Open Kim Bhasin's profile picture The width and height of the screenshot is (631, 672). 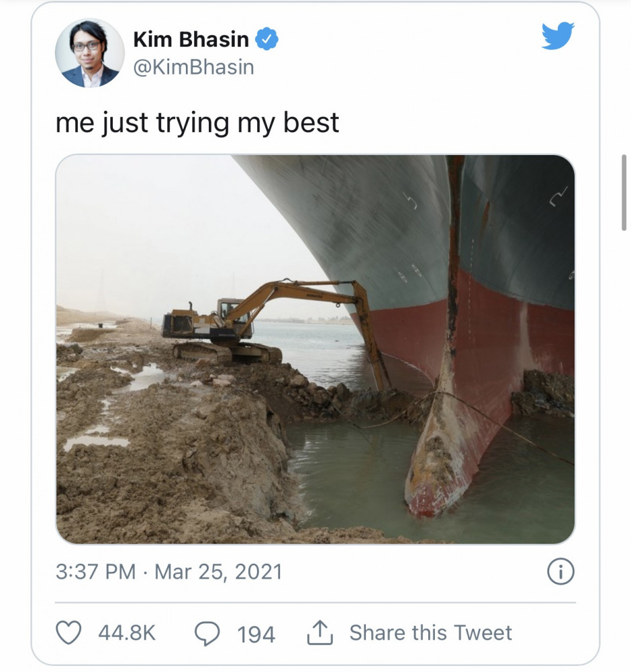coord(89,53)
